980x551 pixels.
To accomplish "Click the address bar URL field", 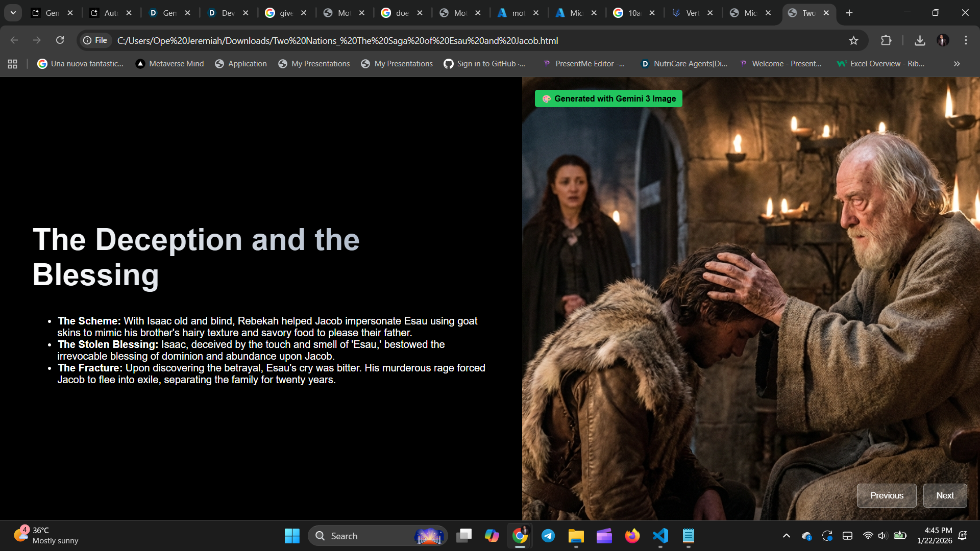I will tap(337, 40).
